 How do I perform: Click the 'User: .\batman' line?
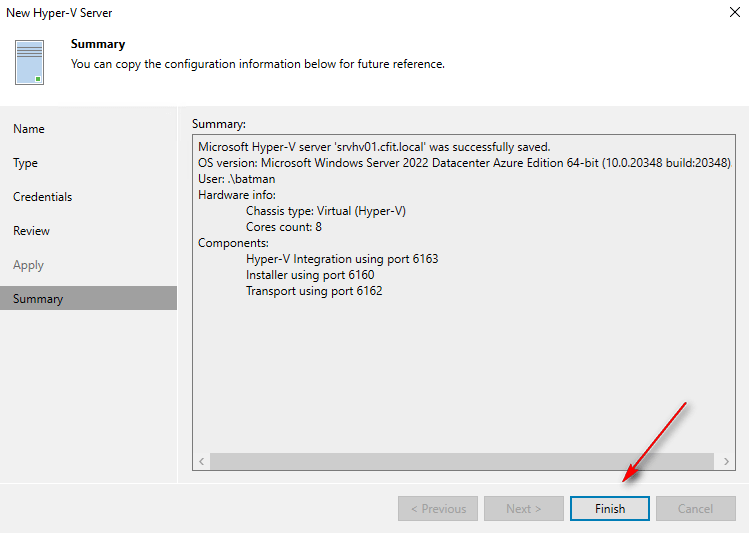[236, 179]
